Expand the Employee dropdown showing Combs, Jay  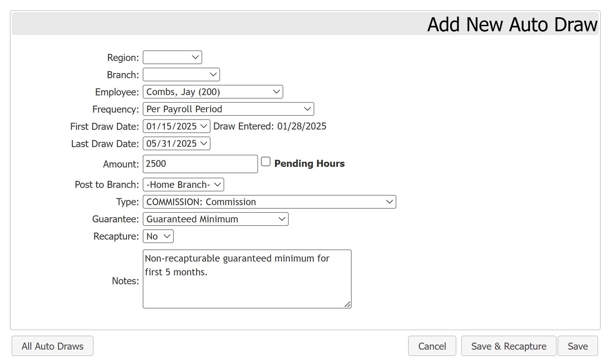(213, 92)
